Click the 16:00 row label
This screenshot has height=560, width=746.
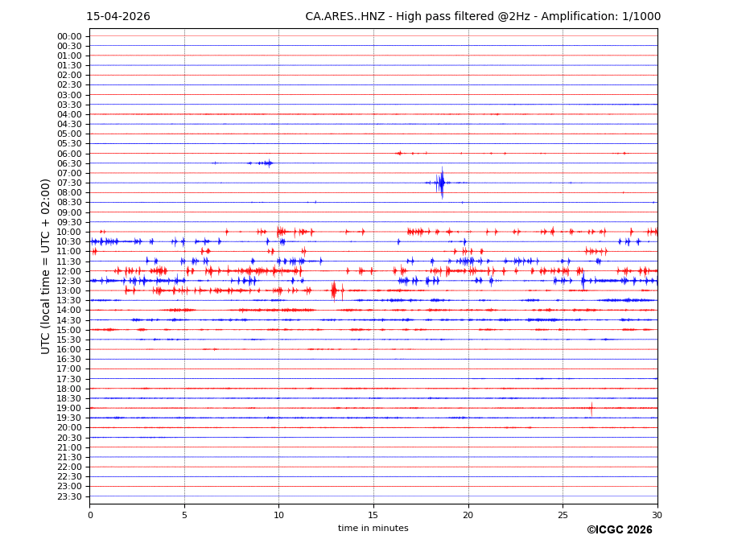[69, 349]
